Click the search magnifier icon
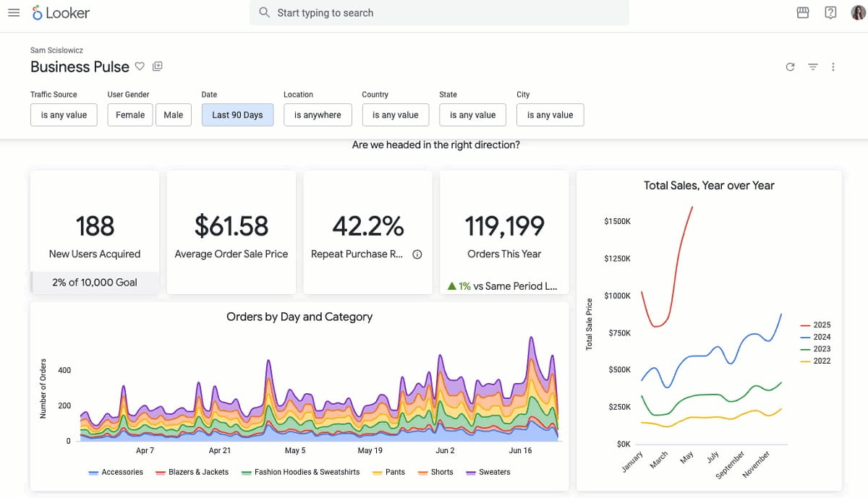 265,13
